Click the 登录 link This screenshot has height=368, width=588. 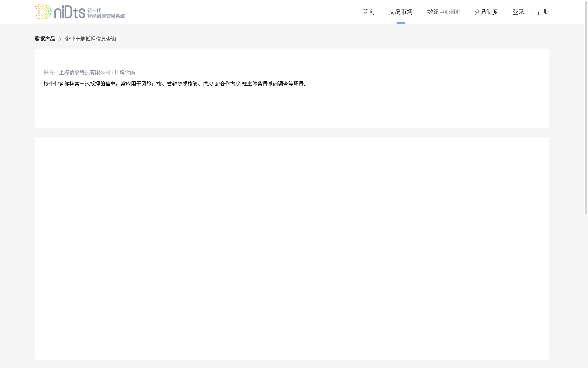518,12
